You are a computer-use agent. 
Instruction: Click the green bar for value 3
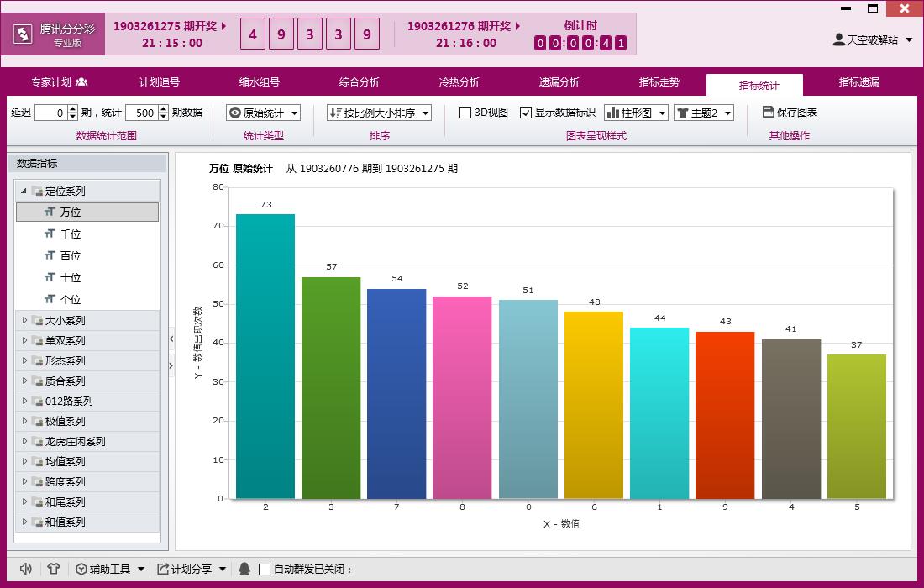(331, 388)
